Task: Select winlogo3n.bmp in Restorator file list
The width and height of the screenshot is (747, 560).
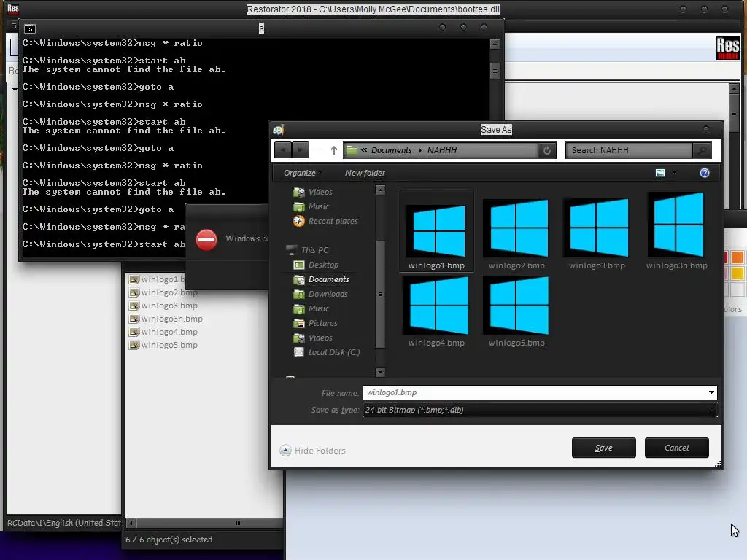Action: click(166, 319)
